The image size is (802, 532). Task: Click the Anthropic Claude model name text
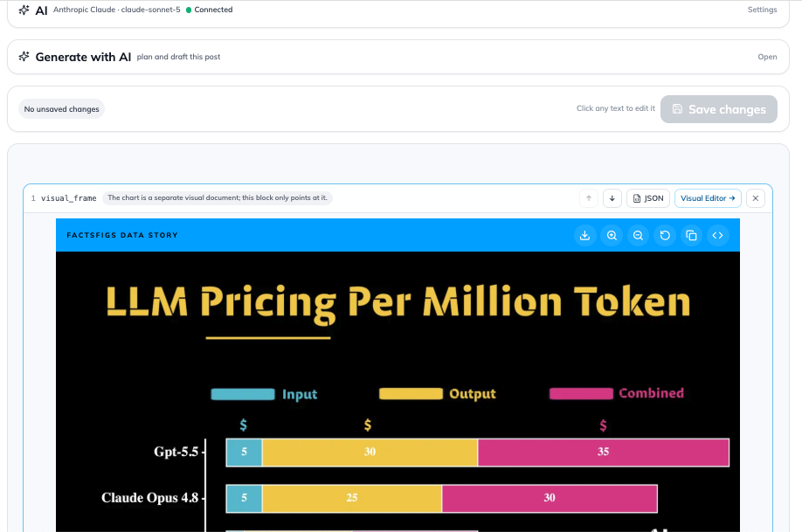pyautogui.click(x=116, y=10)
